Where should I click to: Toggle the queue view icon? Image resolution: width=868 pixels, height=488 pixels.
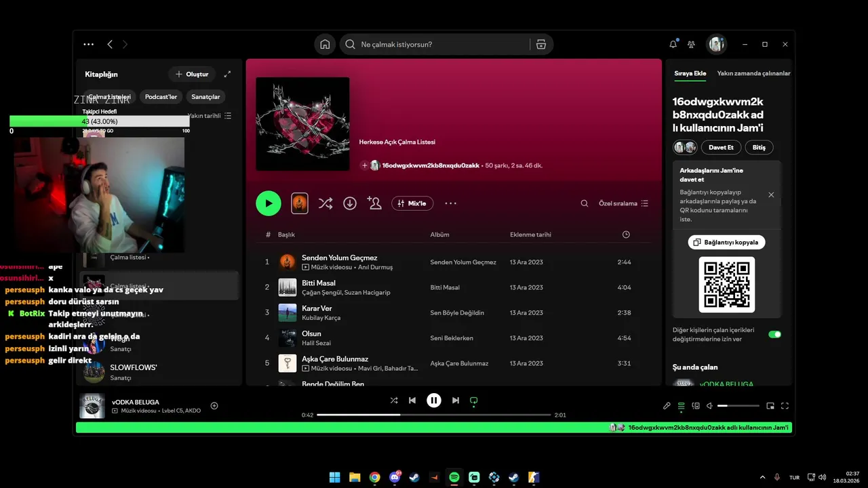[682, 406]
